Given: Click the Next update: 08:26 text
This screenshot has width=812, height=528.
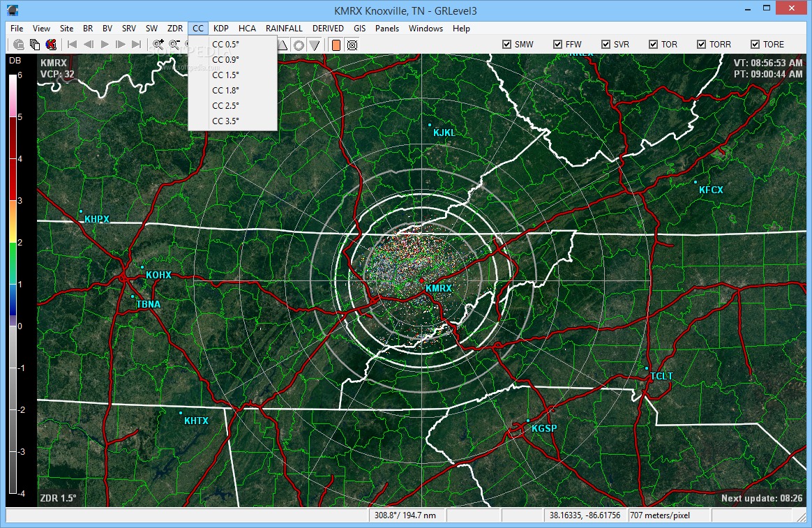Looking at the screenshot, I should (x=762, y=499).
